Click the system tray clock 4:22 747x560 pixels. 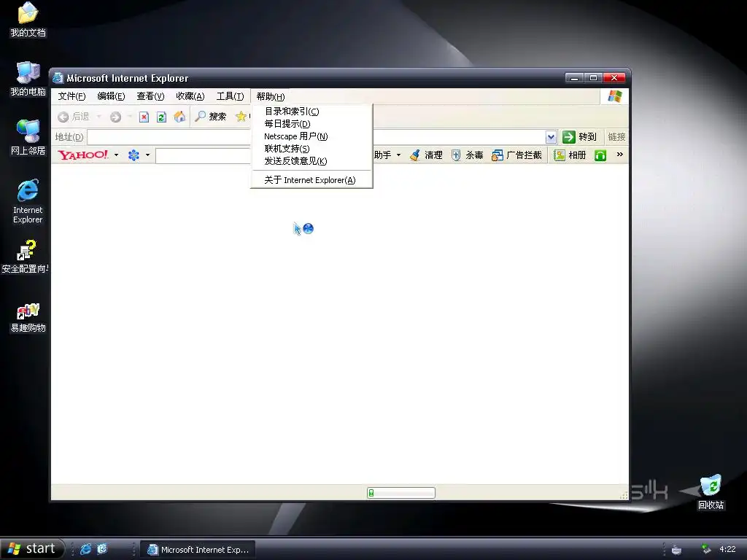click(x=727, y=549)
